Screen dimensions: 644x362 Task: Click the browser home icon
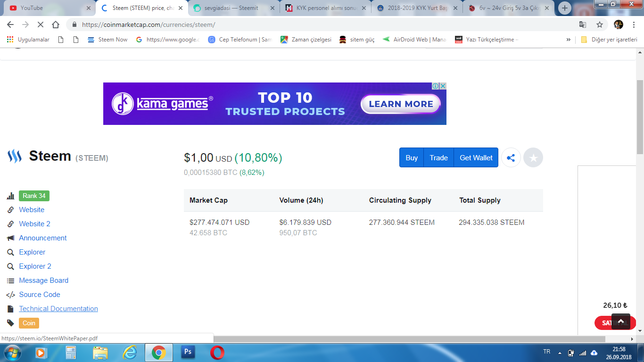coord(56,25)
